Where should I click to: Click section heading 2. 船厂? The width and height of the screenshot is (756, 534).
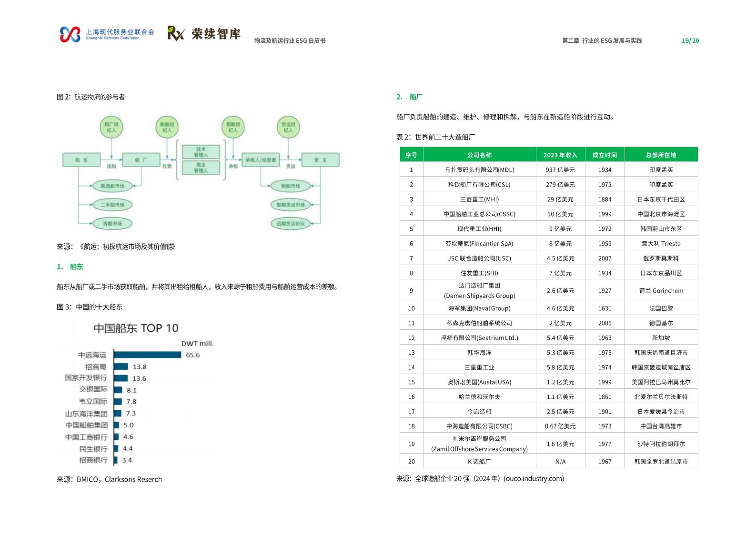tap(409, 97)
